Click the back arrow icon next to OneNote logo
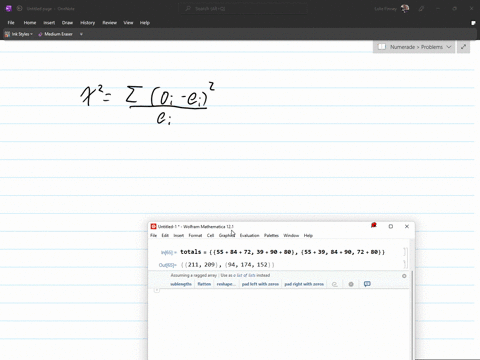 click(19, 9)
